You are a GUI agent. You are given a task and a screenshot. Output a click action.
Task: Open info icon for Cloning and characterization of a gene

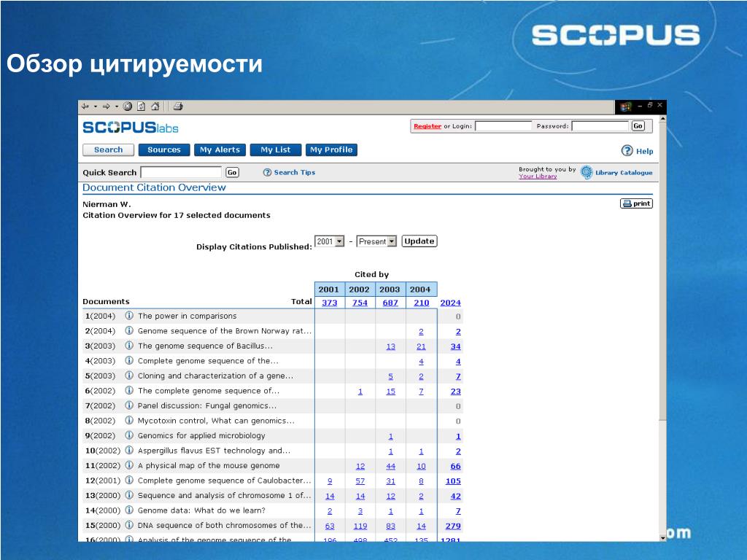129,376
